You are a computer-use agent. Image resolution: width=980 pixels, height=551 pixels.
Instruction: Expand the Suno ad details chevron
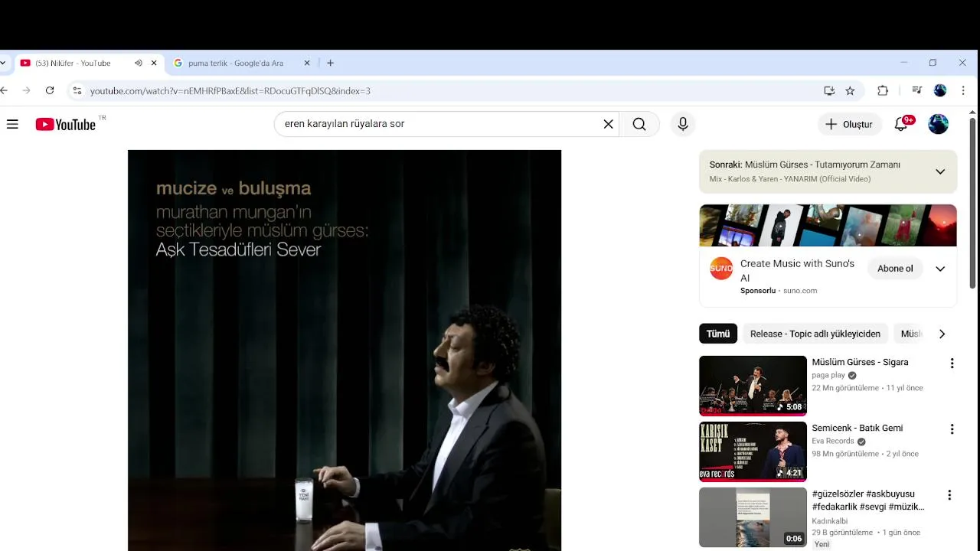tap(940, 269)
